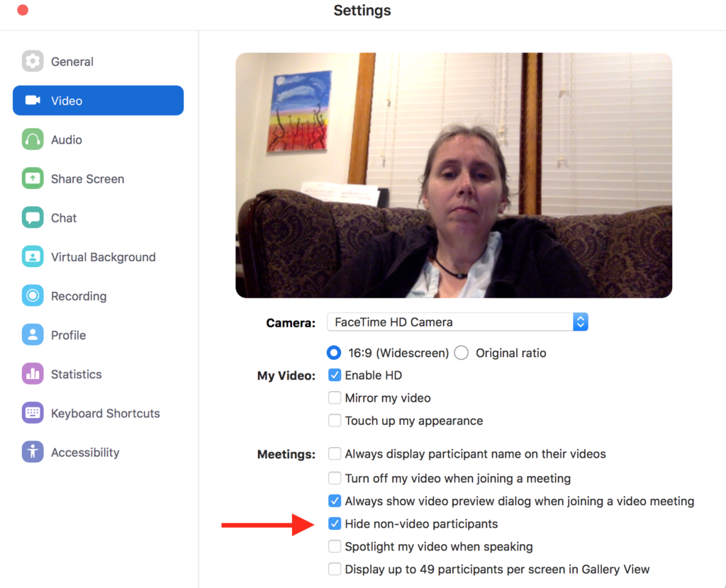Click the Profile person icon
Viewport: 726px width, 588px height.
(x=33, y=335)
